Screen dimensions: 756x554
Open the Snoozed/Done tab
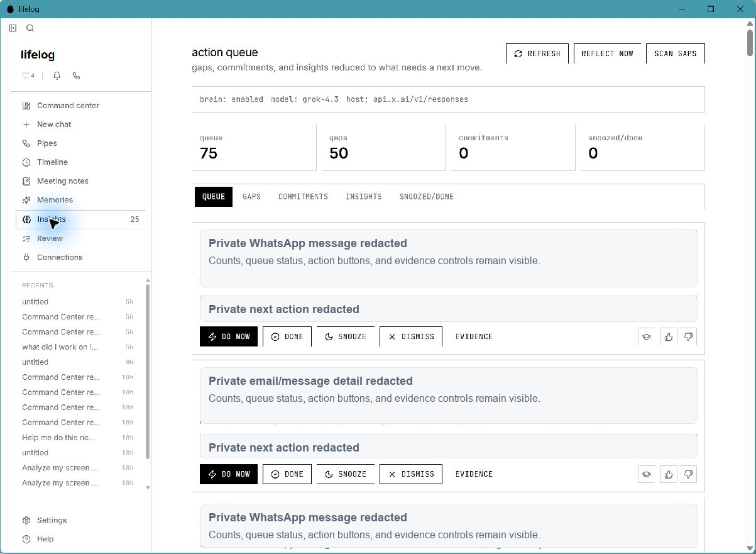[x=427, y=197]
